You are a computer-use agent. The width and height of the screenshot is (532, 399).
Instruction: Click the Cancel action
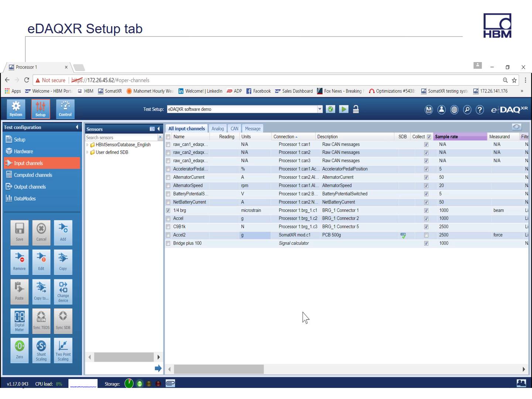pyautogui.click(x=41, y=233)
